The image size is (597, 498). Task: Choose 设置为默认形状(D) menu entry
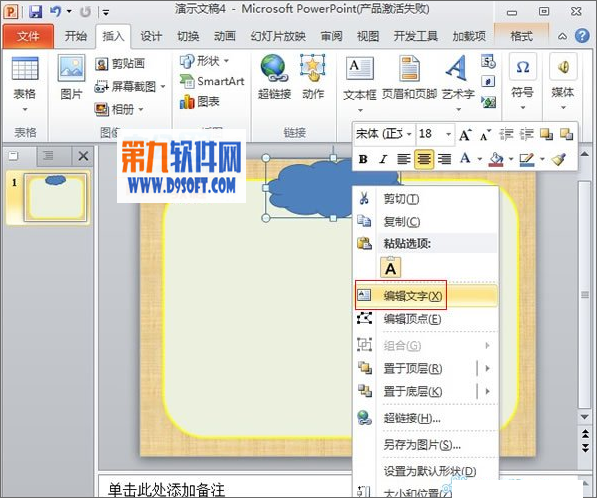[x=426, y=471]
